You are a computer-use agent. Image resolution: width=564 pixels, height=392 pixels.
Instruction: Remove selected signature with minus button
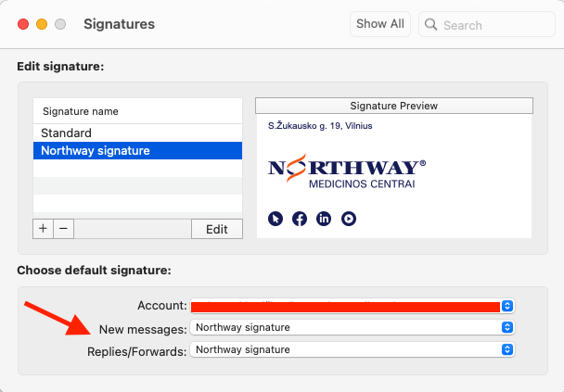pos(64,229)
